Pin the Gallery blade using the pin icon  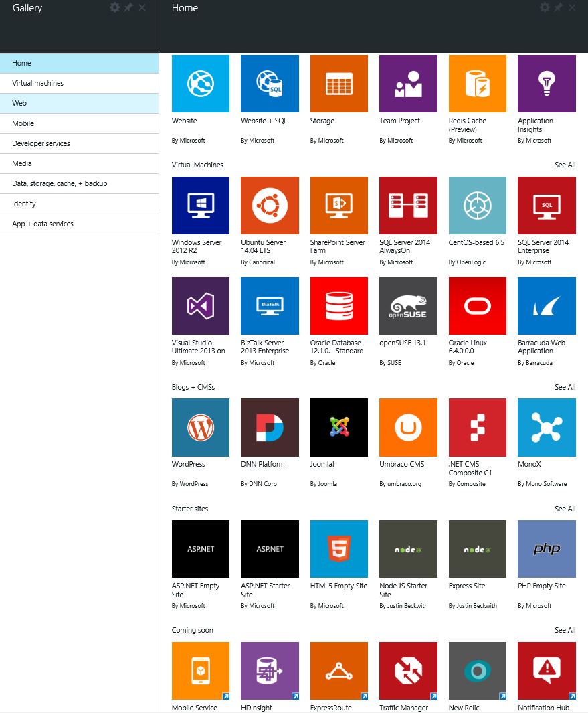pyautogui.click(x=128, y=7)
